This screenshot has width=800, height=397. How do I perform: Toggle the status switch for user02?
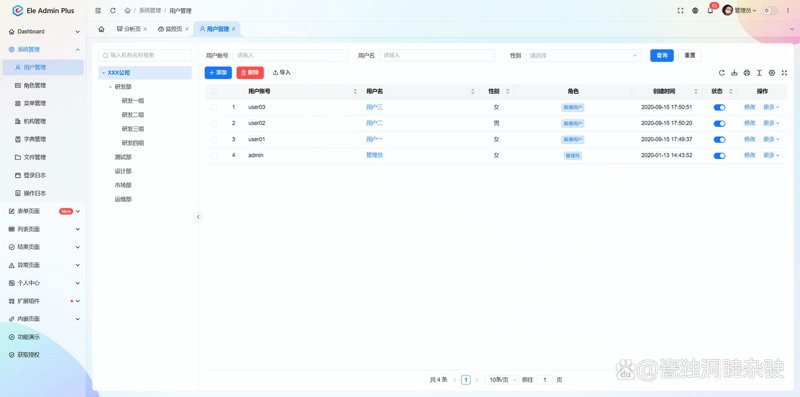tap(719, 123)
